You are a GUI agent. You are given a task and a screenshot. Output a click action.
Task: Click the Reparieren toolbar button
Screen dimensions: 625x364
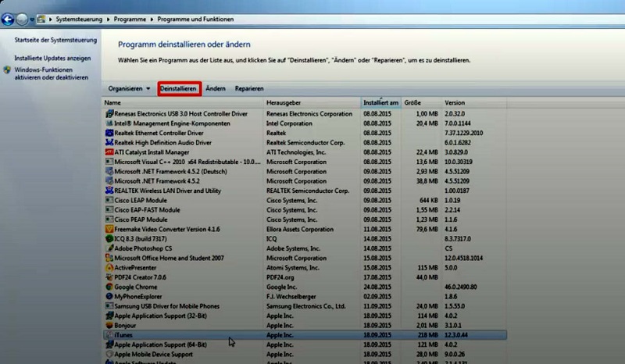[x=249, y=88]
